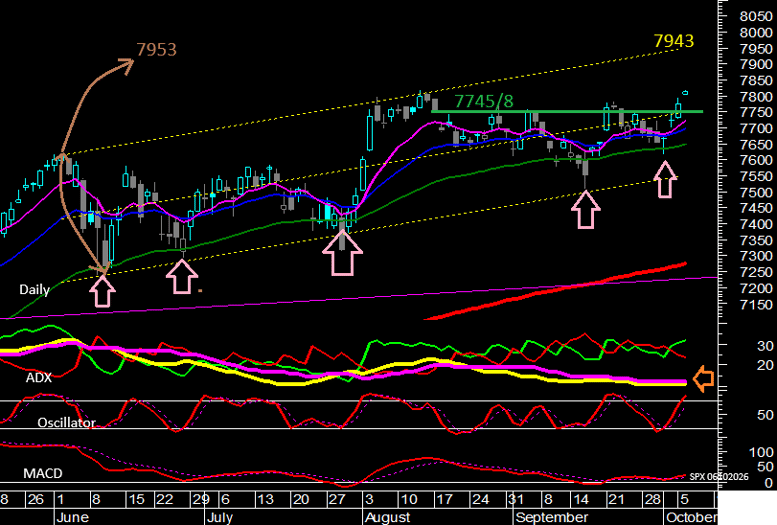Select the Oscillator indicator label
Viewport: 777px width, 525px height.
pos(66,422)
